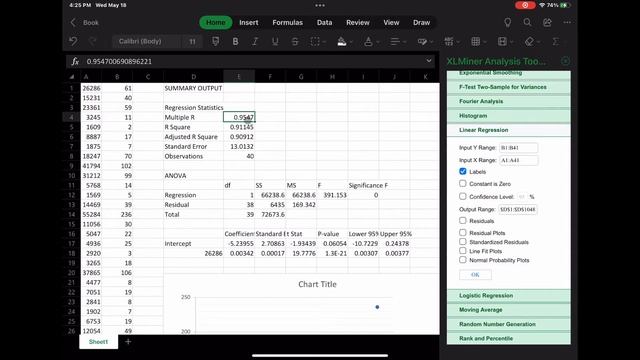640x360 pixels.
Task: Expand the formula bar chevron
Action: click(429, 61)
